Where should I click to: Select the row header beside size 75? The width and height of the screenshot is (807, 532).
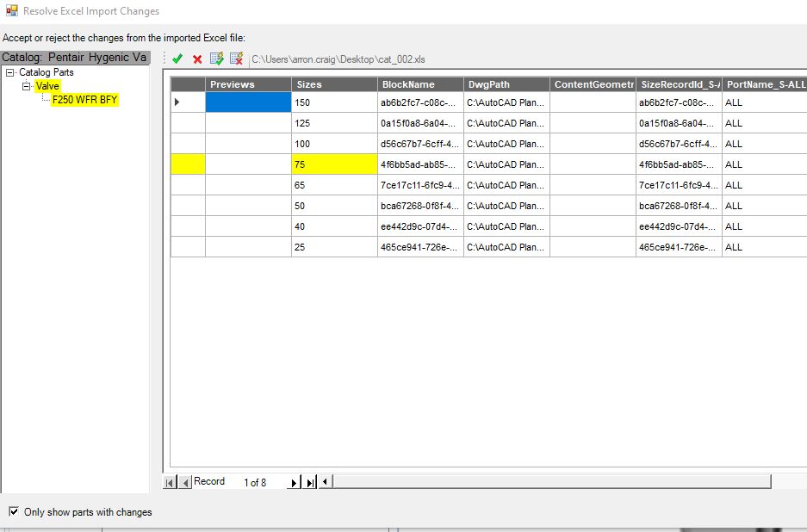pyautogui.click(x=187, y=164)
